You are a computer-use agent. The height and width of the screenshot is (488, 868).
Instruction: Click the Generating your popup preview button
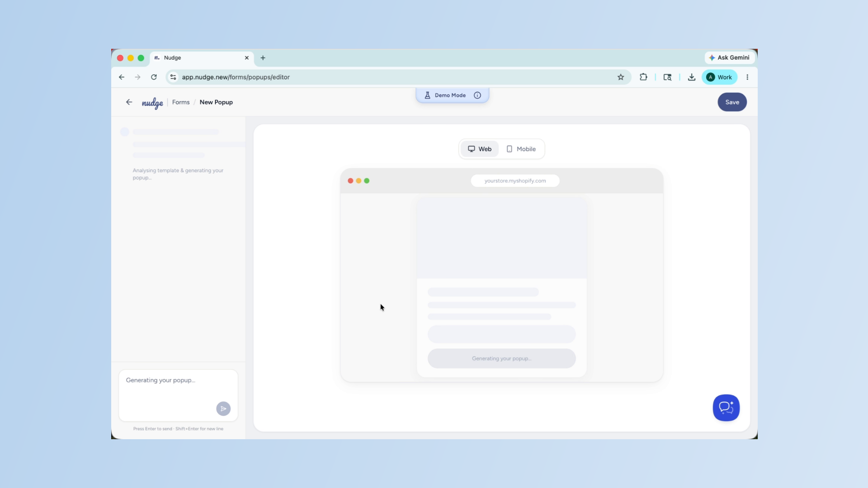(501, 358)
